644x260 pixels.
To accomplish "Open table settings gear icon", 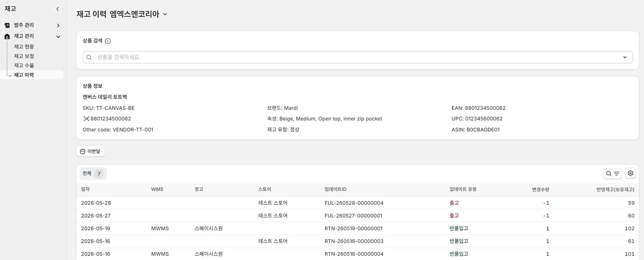I will click(x=631, y=173).
